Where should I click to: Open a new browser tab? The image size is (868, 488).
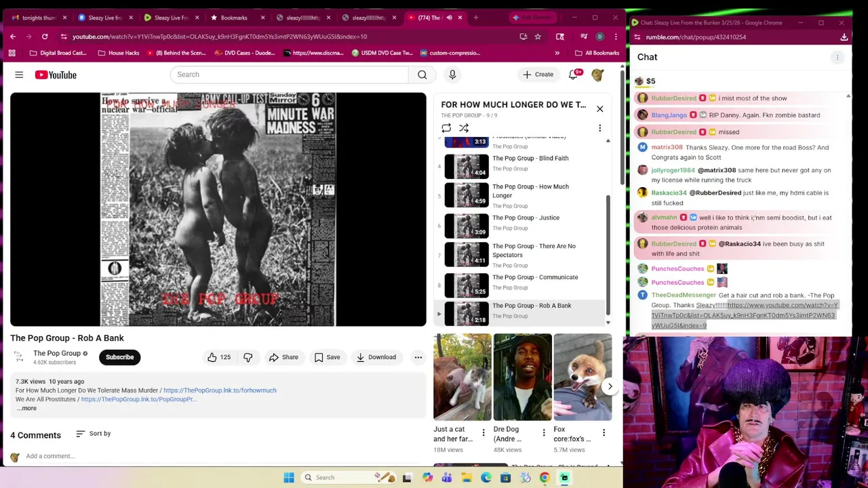[475, 18]
